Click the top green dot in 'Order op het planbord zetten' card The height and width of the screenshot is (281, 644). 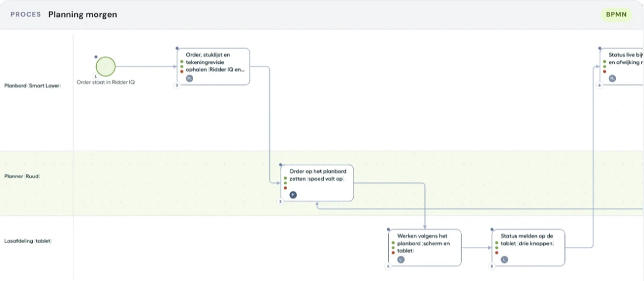[285, 178]
